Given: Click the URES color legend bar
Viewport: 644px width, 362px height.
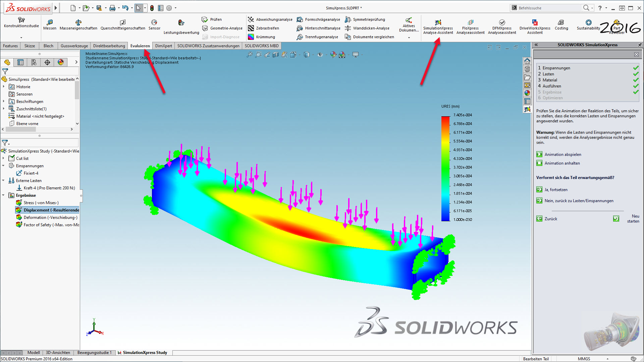Looking at the screenshot, I should point(445,169).
